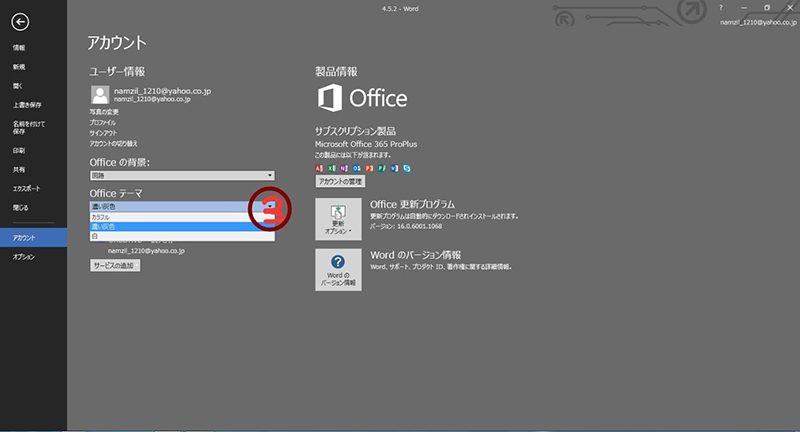Click the Skype app icon

pos(407,168)
